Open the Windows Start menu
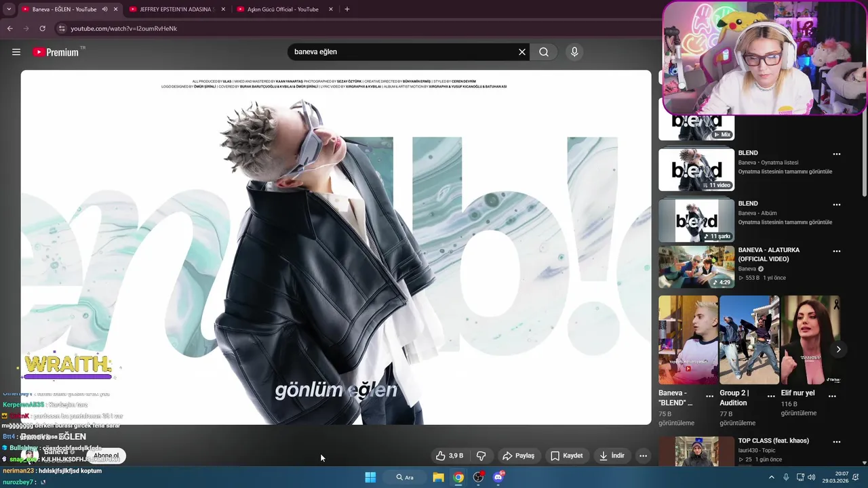Viewport: 868px width, 488px height. [370, 477]
